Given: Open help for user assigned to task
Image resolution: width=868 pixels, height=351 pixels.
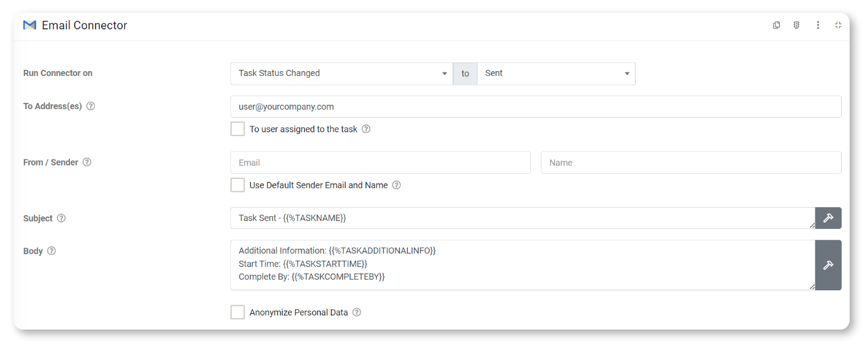Looking at the screenshot, I should point(366,129).
